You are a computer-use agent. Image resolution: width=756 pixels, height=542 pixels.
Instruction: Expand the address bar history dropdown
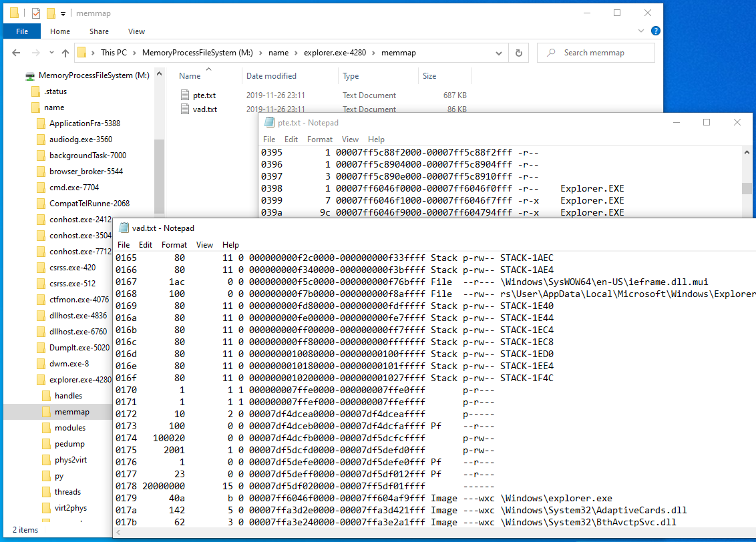498,53
